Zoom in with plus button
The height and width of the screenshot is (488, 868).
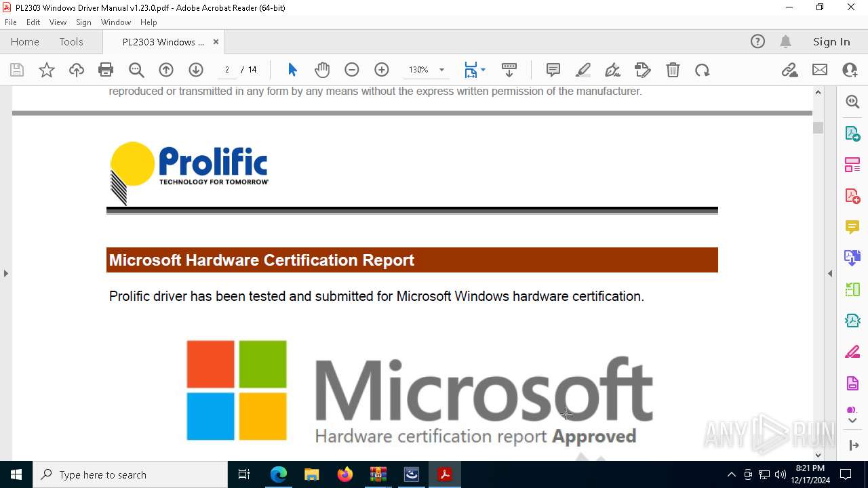coord(382,70)
